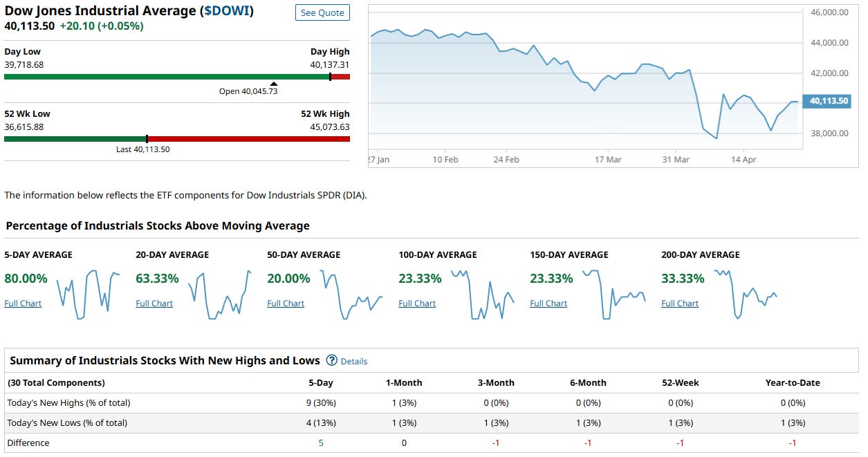Image resolution: width=868 pixels, height=457 pixels.
Task: Click the Year-to-Date column header
Action: tap(793, 382)
